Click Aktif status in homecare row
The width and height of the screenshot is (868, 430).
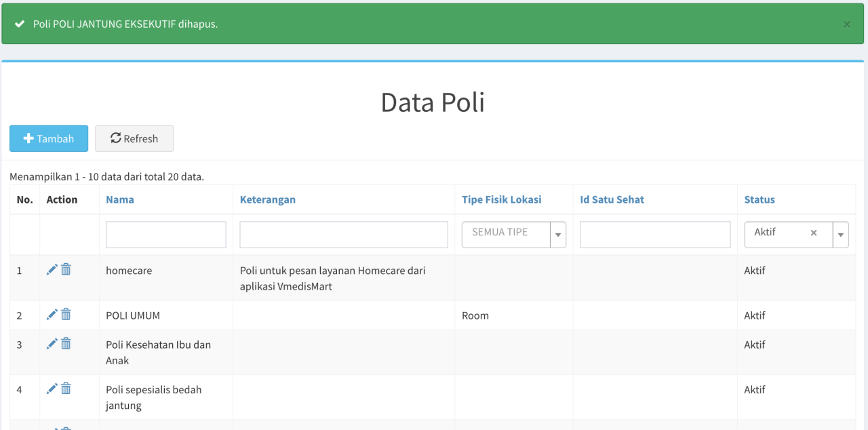click(755, 271)
